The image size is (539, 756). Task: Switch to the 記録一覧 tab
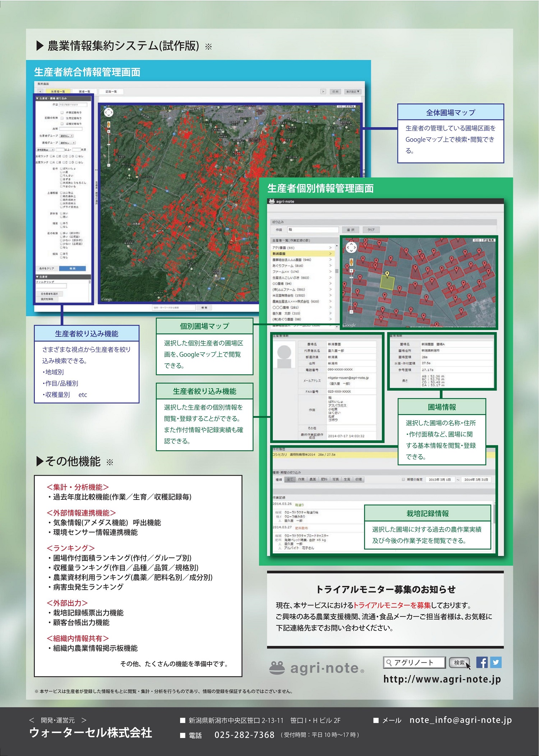[111, 92]
